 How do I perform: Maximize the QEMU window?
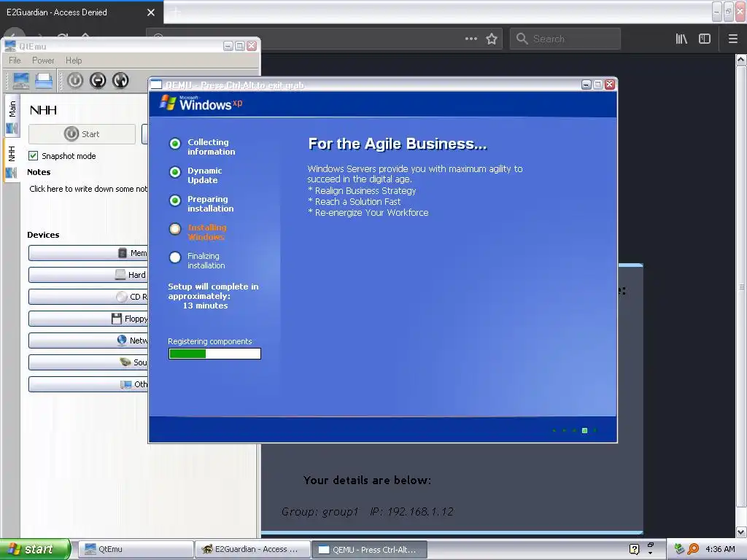[x=598, y=85]
